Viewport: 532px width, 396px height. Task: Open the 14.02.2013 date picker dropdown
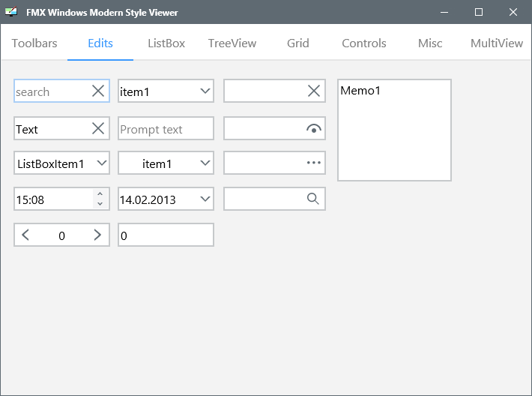(x=205, y=199)
